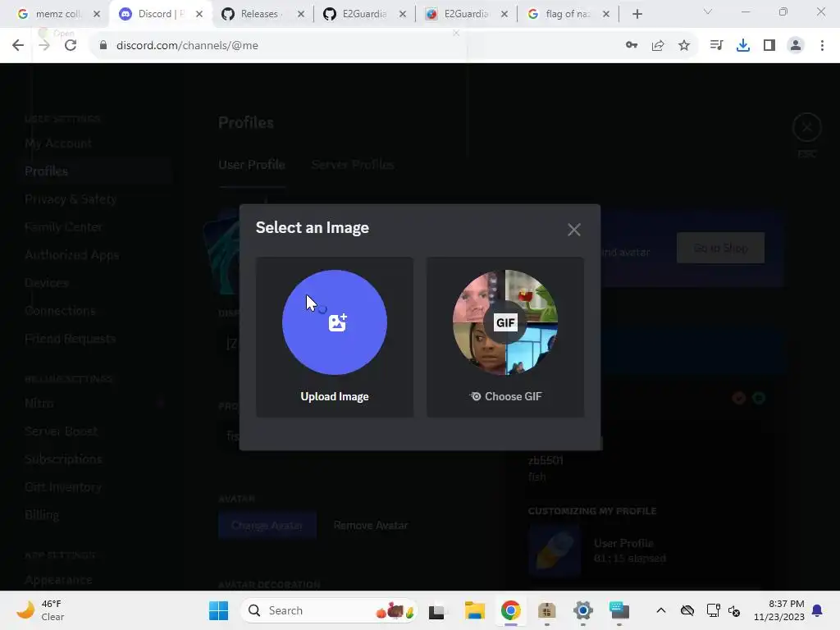Click the Upload Image circle icon

335,322
